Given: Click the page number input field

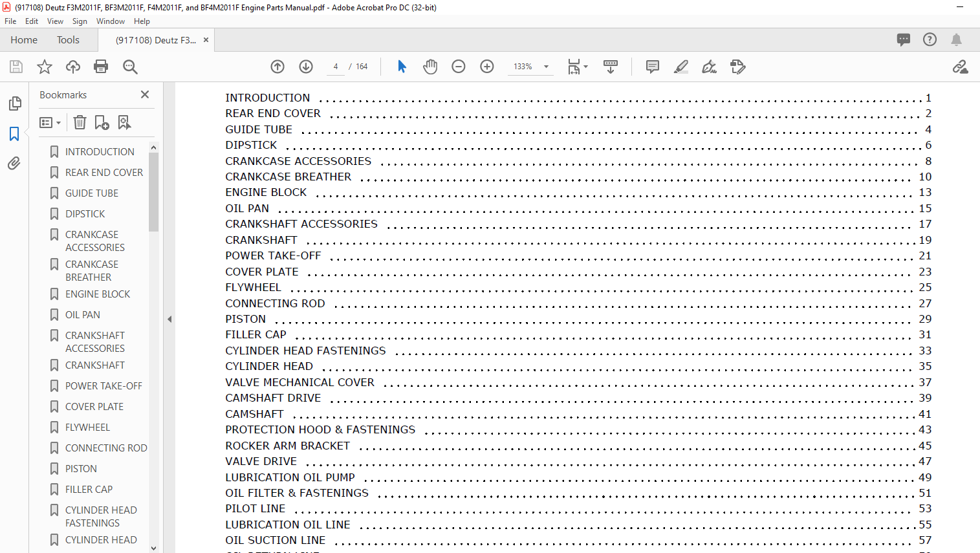Looking at the screenshot, I should (x=336, y=67).
